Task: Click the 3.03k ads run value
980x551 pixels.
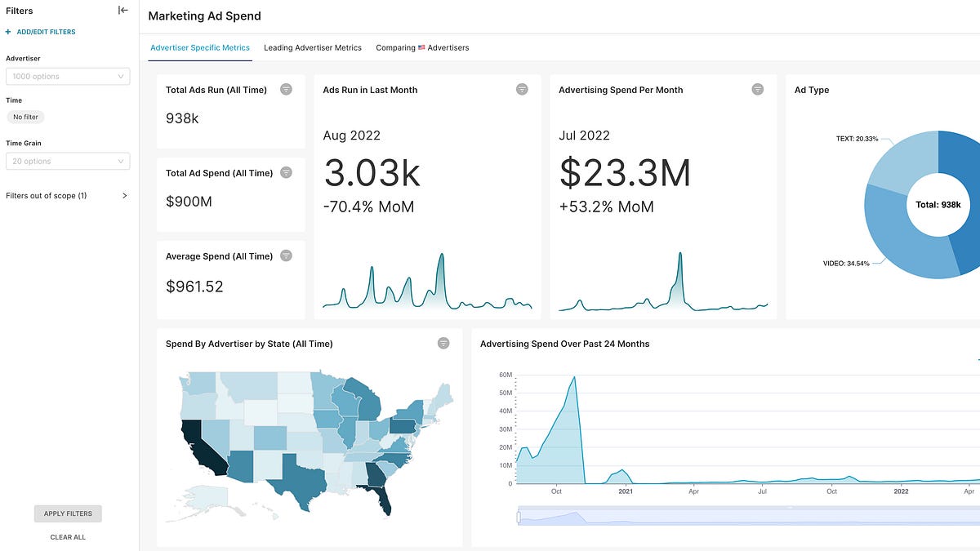Action: (x=372, y=173)
